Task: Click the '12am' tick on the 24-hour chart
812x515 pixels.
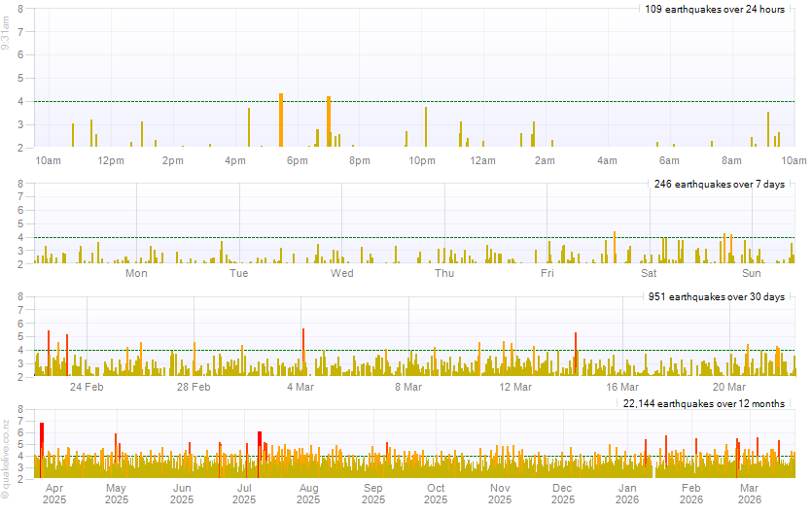Action: tap(482, 160)
